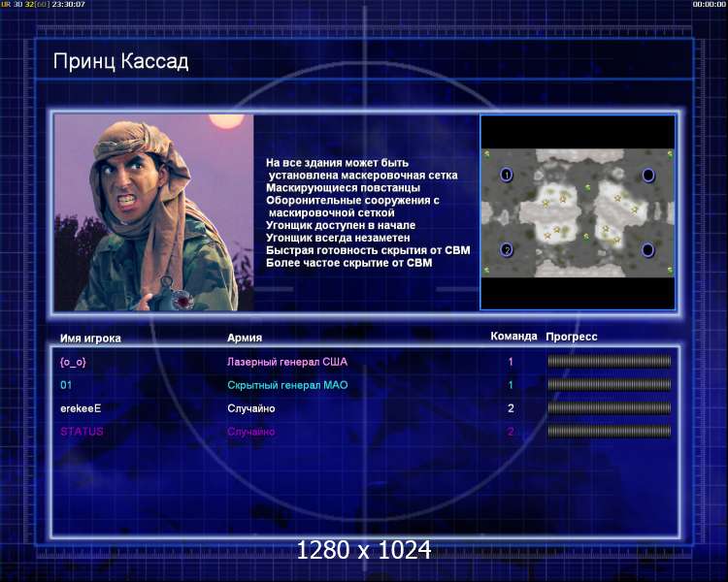Click army 'Лазерный генерал США'
This screenshot has width=728, height=582.
pos(287,362)
